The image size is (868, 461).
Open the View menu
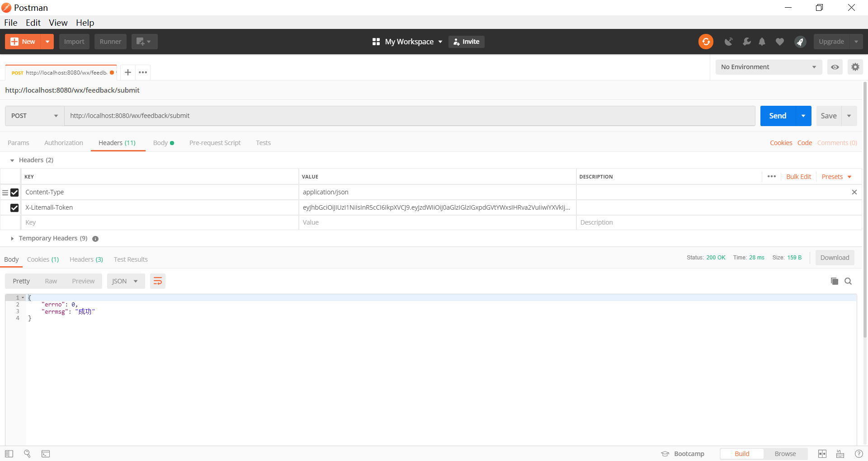58,23
